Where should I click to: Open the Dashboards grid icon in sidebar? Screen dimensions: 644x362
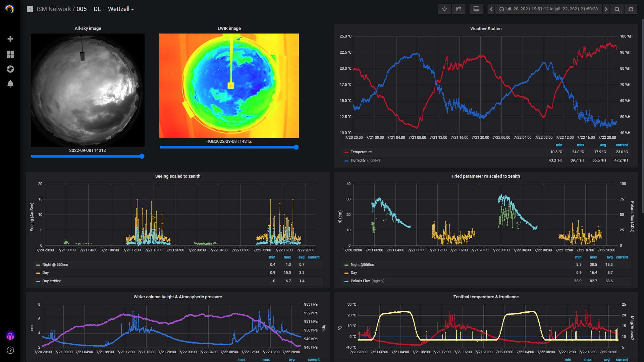click(x=10, y=54)
